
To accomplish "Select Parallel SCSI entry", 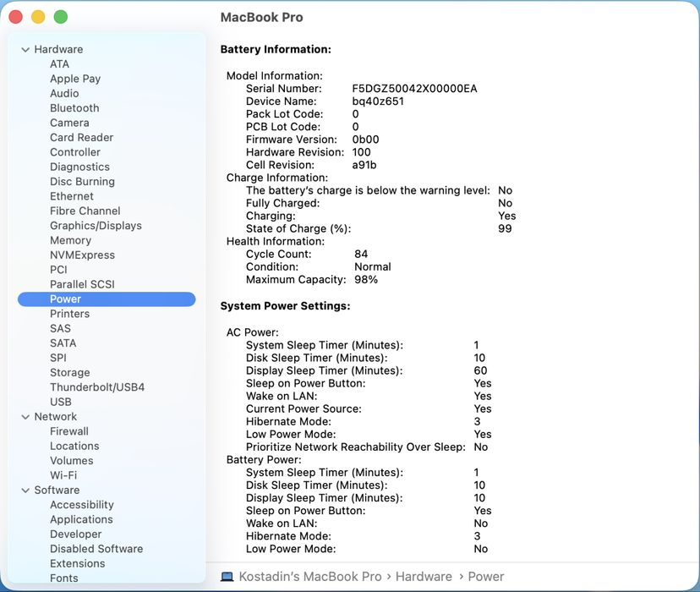I will pyautogui.click(x=82, y=284).
